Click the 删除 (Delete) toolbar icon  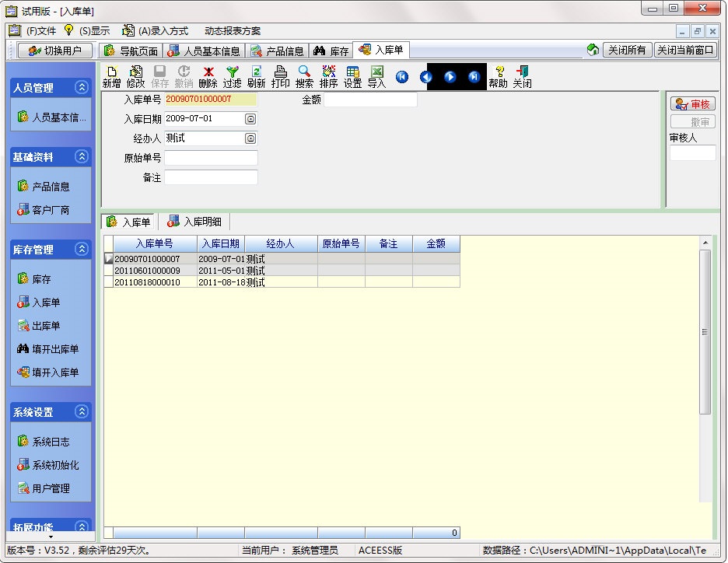point(208,76)
